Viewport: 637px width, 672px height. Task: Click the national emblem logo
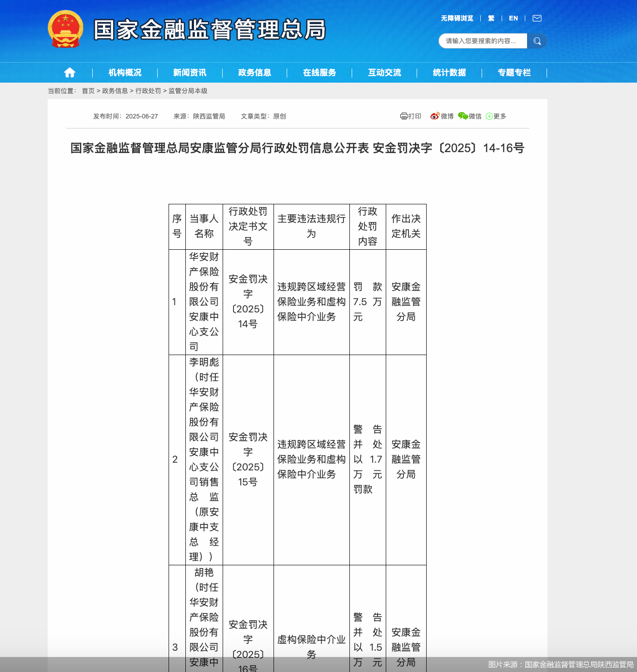click(x=65, y=29)
